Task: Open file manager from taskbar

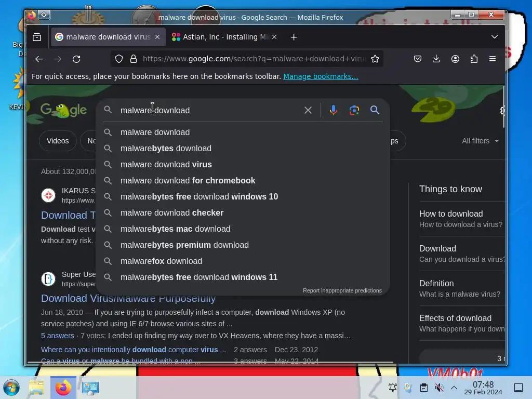Action: pyautogui.click(x=36, y=388)
